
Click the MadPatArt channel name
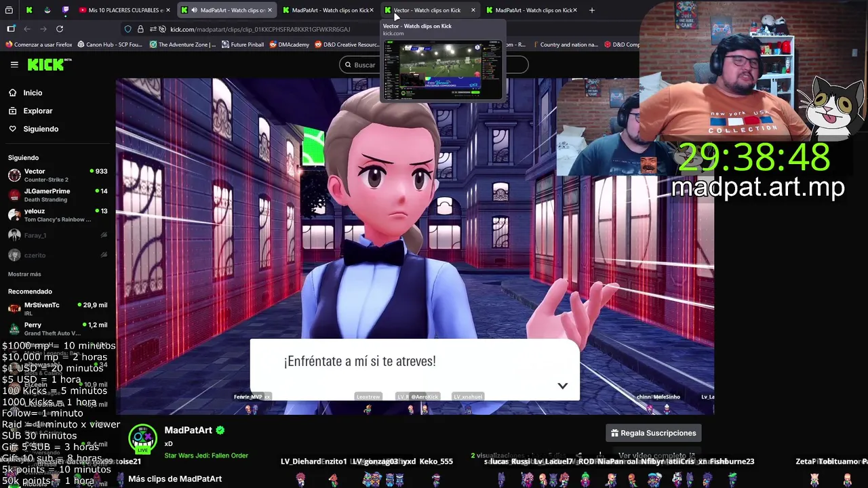[188, 430]
